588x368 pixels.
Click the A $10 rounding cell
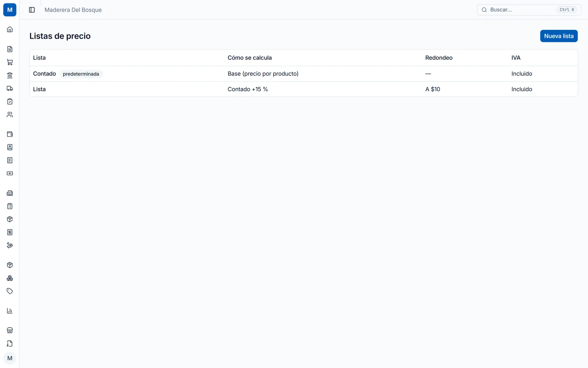[433, 89]
